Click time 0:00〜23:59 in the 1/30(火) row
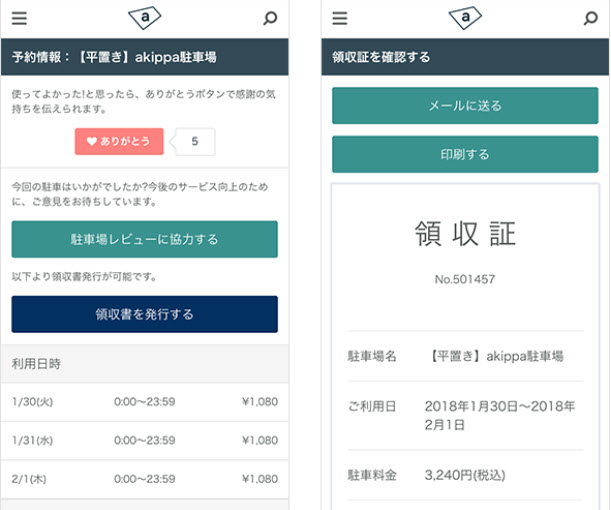The width and height of the screenshot is (611, 510). 145,402
